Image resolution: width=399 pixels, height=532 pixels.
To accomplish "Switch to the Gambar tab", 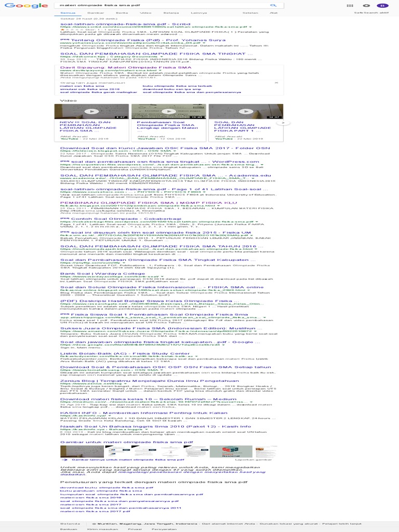I will pos(96,13).
